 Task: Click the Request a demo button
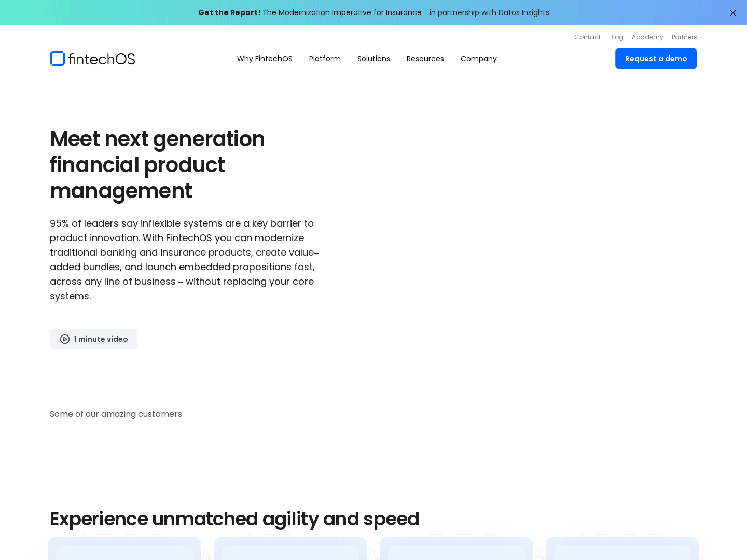click(656, 59)
